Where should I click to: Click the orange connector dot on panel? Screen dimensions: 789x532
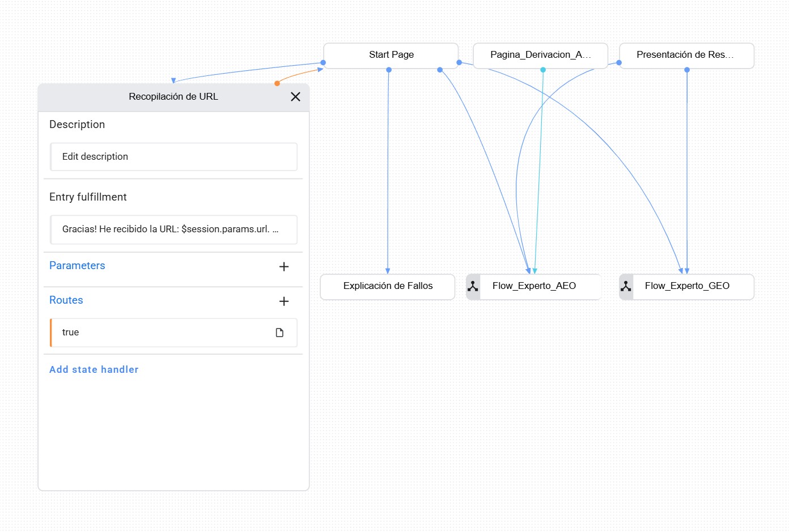[277, 83]
